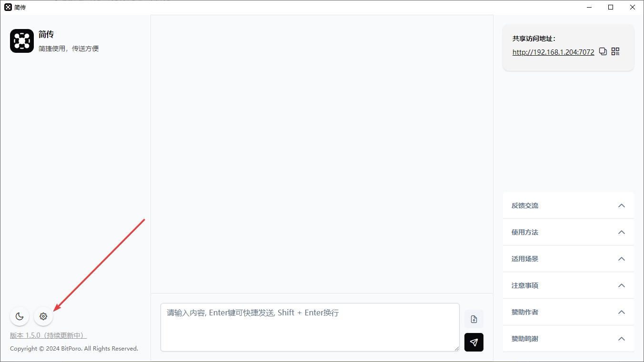This screenshot has height=362, width=644.
Task: Expand the 反馈交流 section
Action: click(x=568, y=205)
